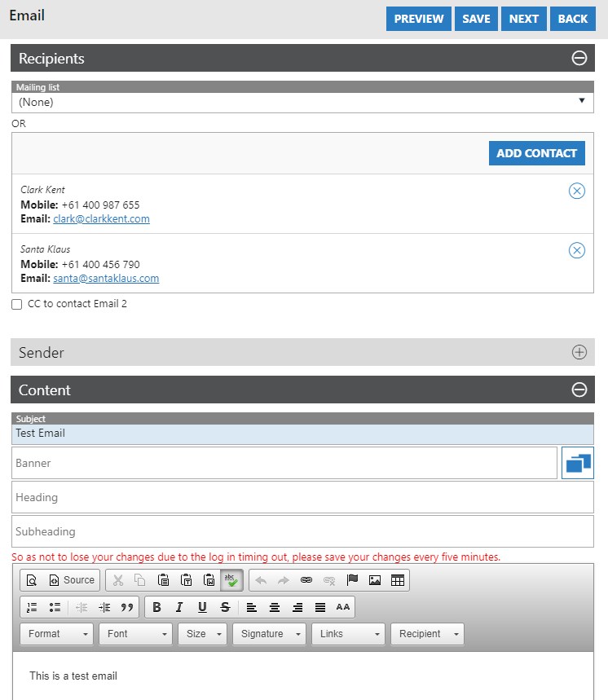Viewport: 608px width, 700px height.
Task: Insert a numbered list
Action: click(x=33, y=607)
